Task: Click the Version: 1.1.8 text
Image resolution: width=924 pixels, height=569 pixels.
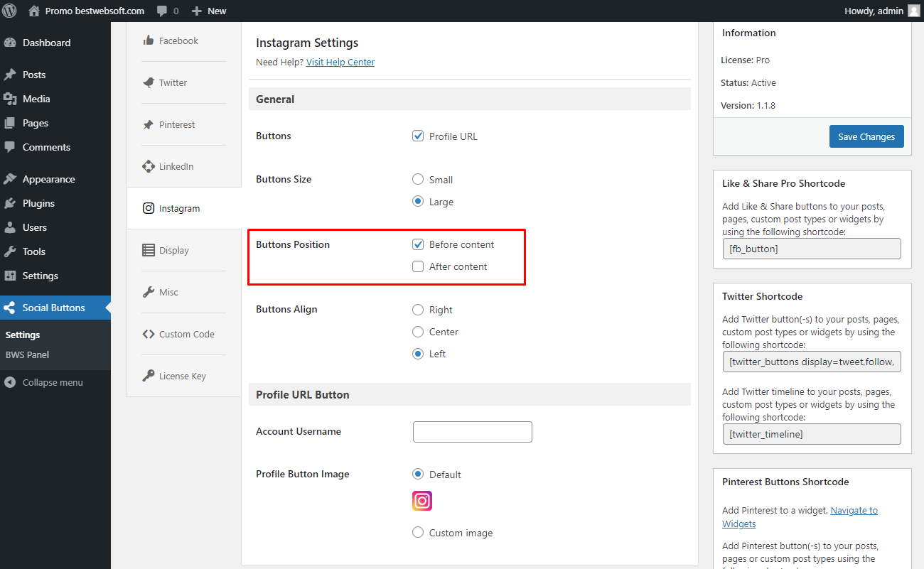Action: [x=748, y=105]
